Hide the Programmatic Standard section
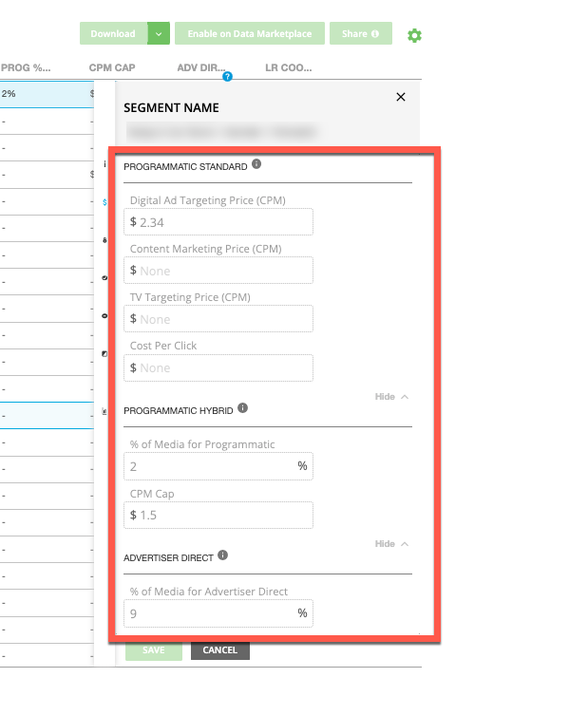The image size is (588, 715). coord(391,397)
